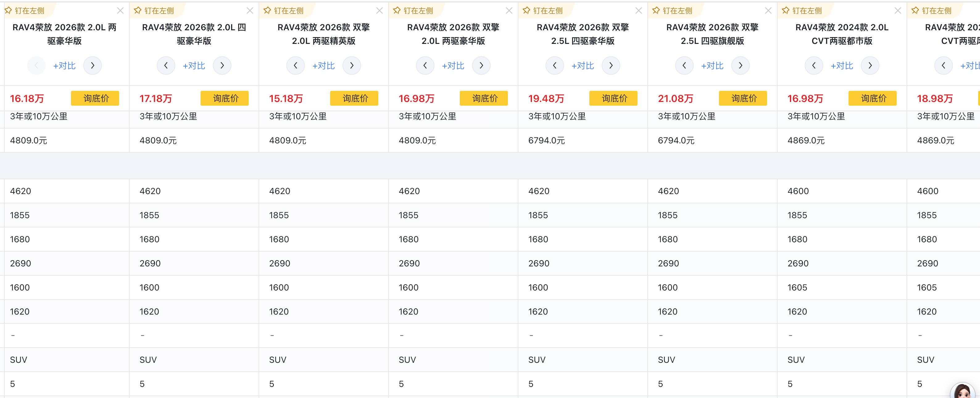Screen dimensions: 980x398
Task: Switch 2.0L 四驱豪华版 to previous model with left chevron
Action: coord(166,66)
